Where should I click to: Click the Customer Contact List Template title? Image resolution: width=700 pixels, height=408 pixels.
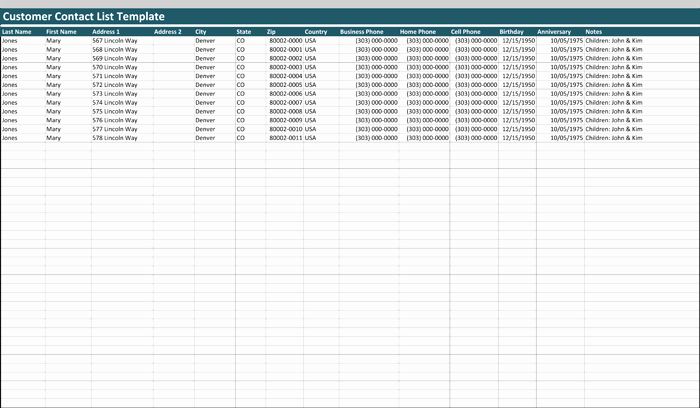point(83,17)
